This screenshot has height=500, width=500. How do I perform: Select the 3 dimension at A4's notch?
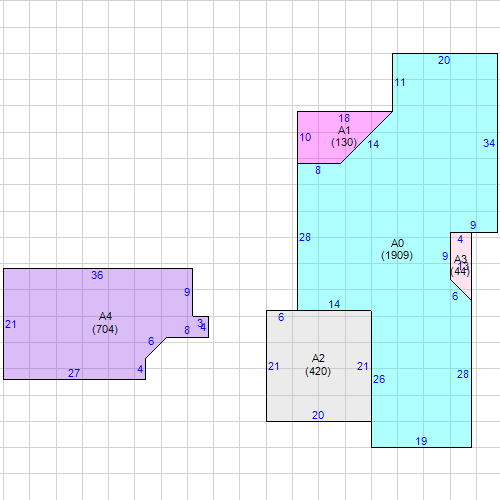(200, 323)
